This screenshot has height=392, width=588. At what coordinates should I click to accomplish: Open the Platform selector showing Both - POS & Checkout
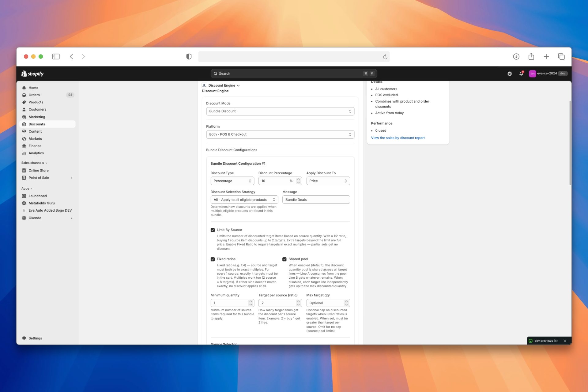click(x=280, y=134)
